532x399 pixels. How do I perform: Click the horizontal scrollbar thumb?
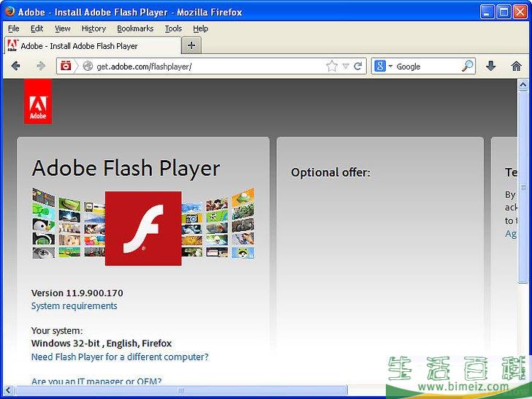tap(181, 390)
